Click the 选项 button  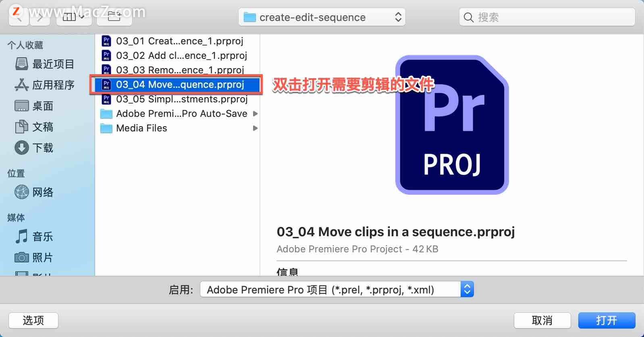tap(33, 320)
